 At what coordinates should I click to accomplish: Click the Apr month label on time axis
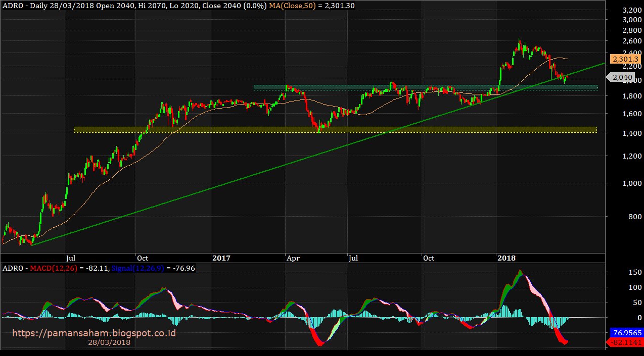tap(293, 258)
